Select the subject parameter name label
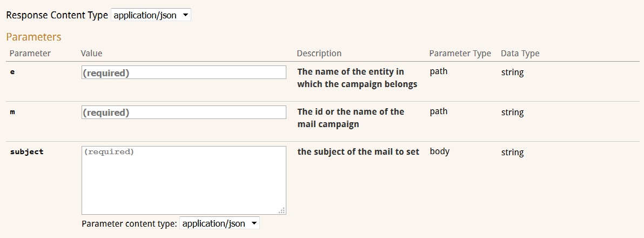Viewport: 644px width, 238px height. [26, 152]
